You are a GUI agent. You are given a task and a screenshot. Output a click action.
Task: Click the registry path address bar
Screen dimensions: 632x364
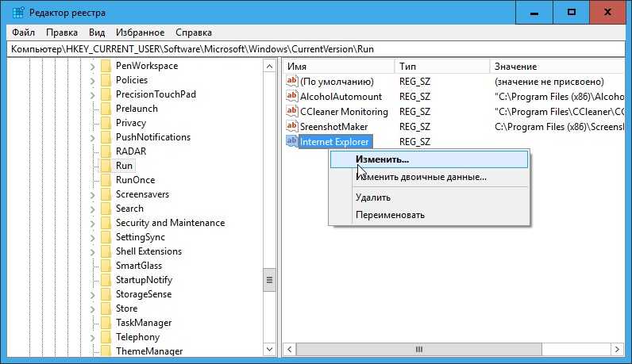pyautogui.click(x=316, y=49)
